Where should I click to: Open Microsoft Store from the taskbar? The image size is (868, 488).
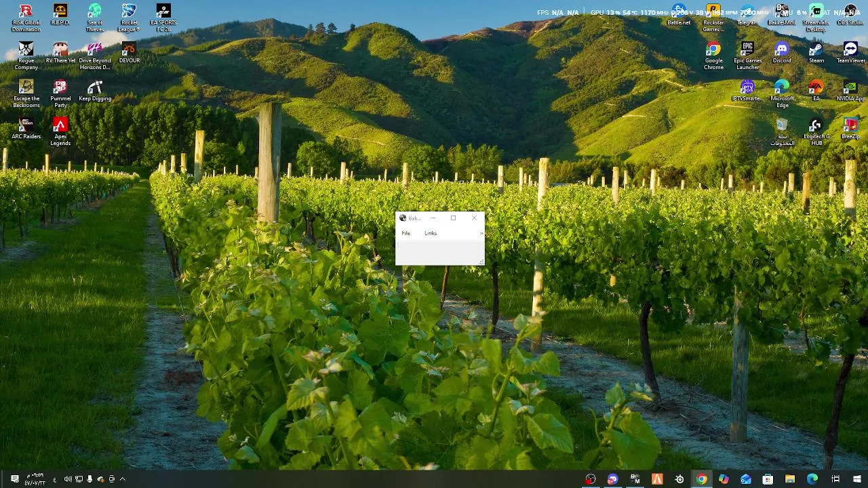coord(768,479)
